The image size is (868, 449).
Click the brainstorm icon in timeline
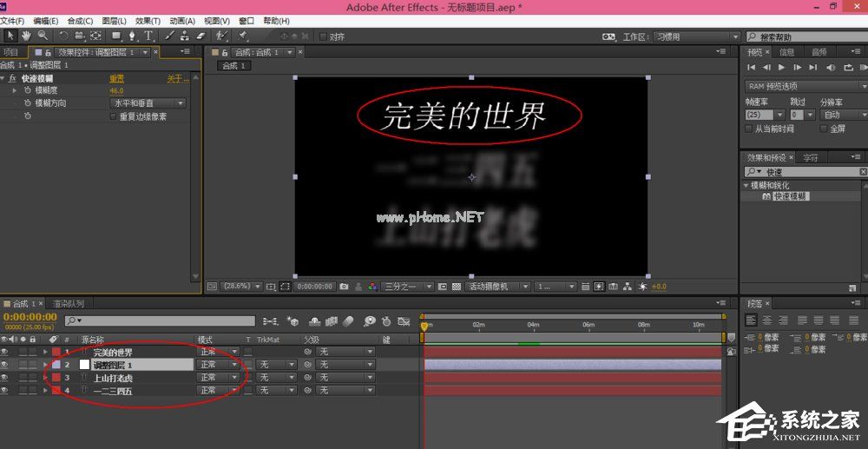point(369,321)
